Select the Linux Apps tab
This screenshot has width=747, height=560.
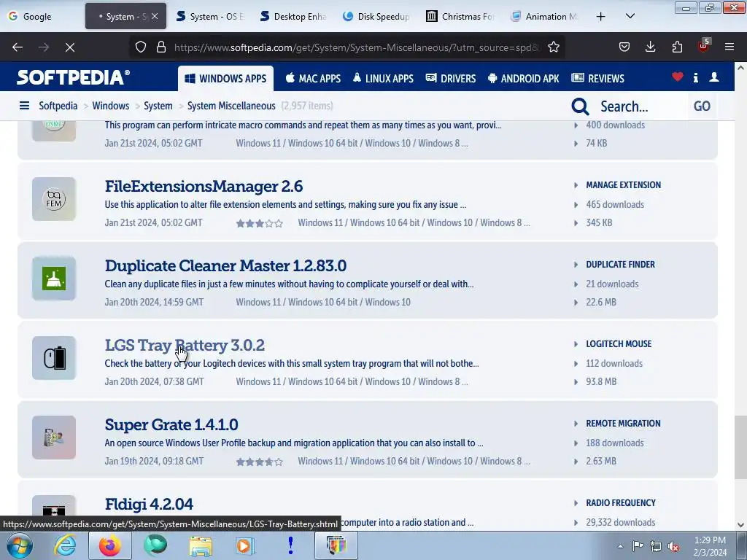383,79
